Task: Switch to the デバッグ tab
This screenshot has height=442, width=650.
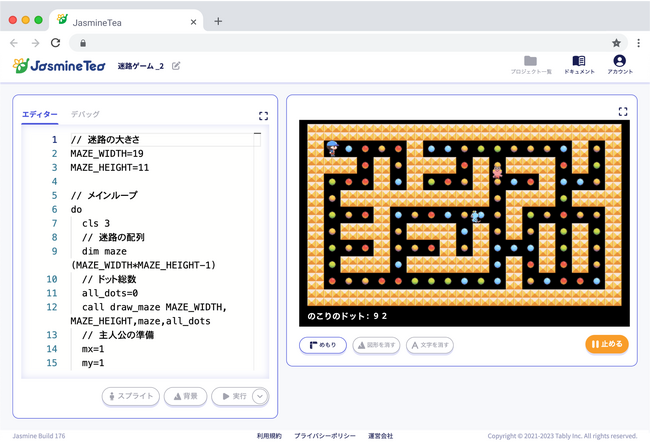Action: (85, 115)
